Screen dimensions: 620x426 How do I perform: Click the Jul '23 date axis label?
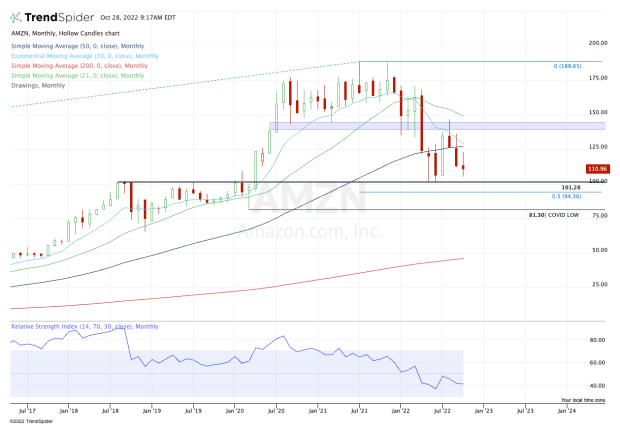525,411
